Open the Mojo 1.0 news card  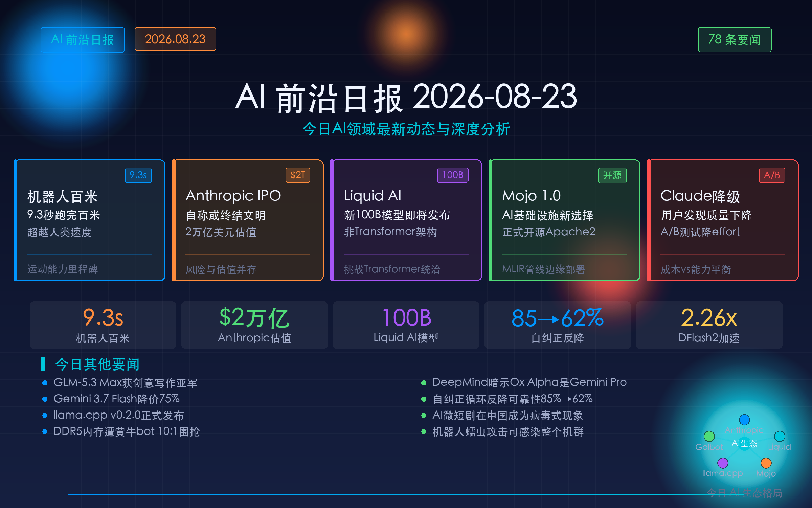tap(564, 220)
